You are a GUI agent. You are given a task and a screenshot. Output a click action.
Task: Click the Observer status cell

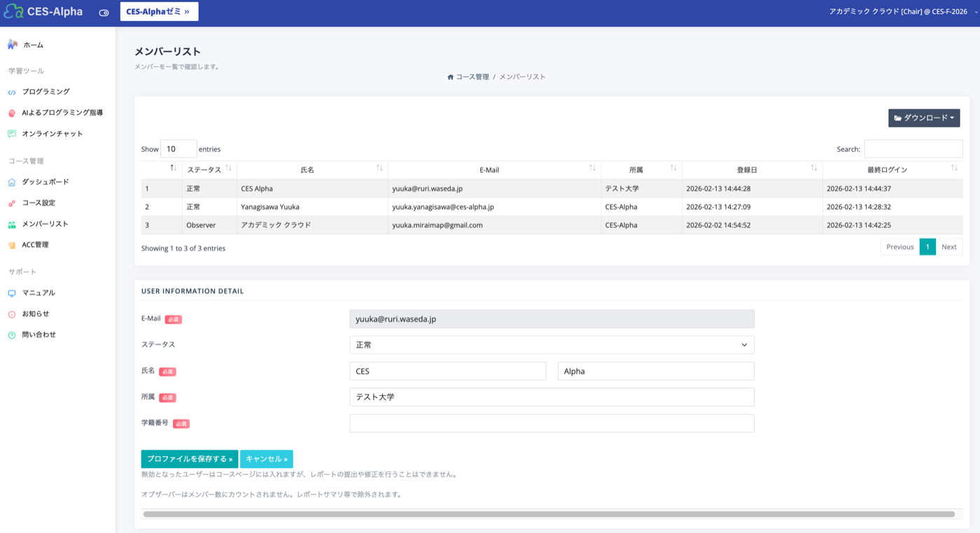pyautogui.click(x=209, y=225)
